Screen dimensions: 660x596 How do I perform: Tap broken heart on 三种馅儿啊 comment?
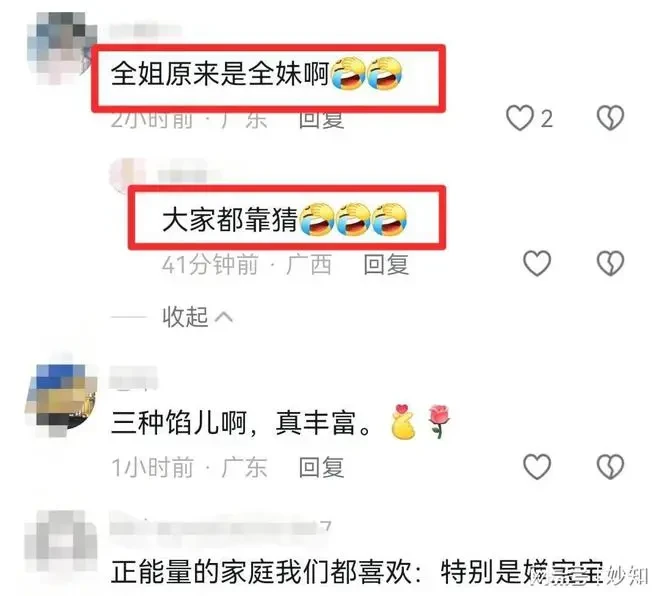pos(610,466)
